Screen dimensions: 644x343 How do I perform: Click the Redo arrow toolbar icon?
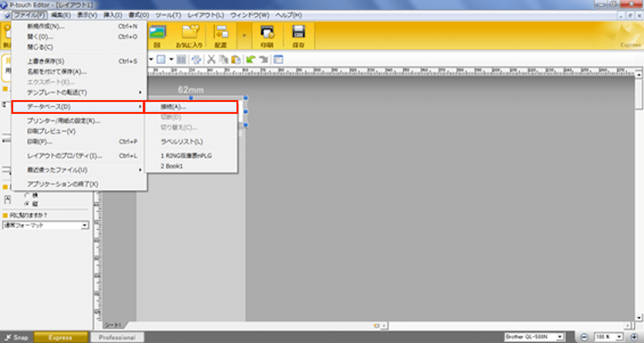264,60
